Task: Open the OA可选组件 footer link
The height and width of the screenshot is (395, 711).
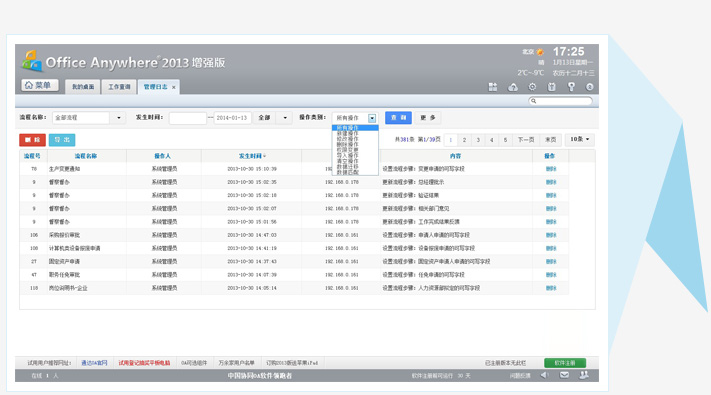Action: click(x=194, y=363)
